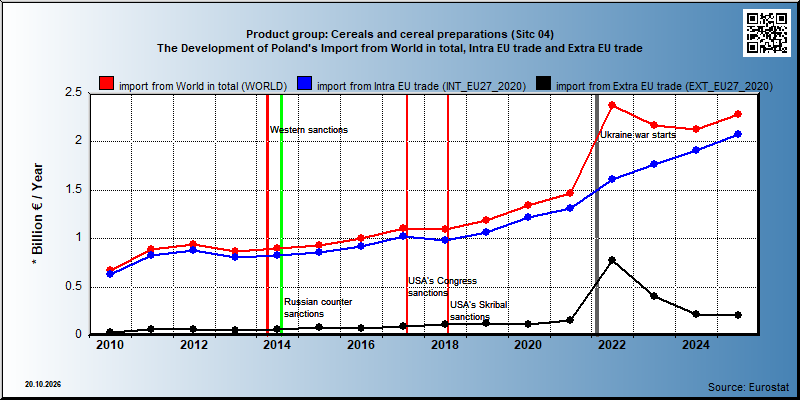Click the 'Western sanctions' annotation
800x400 pixels.
[x=309, y=130]
